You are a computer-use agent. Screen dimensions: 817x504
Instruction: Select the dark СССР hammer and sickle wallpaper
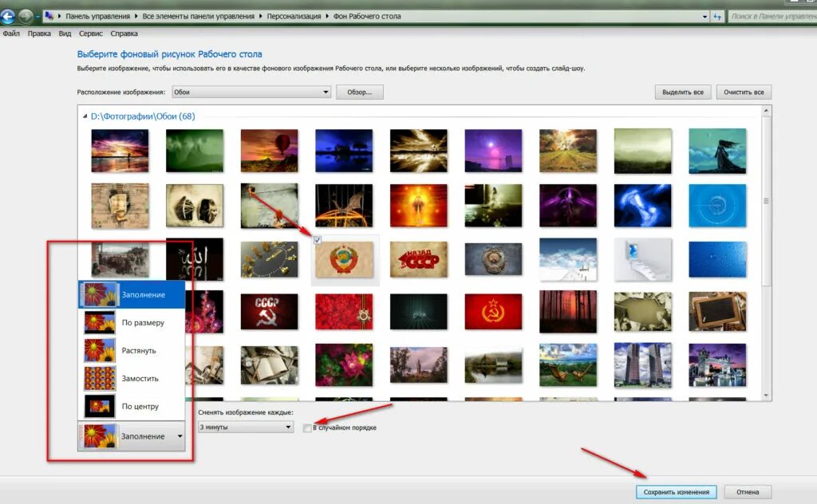pyautogui.click(x=270, y=311)
